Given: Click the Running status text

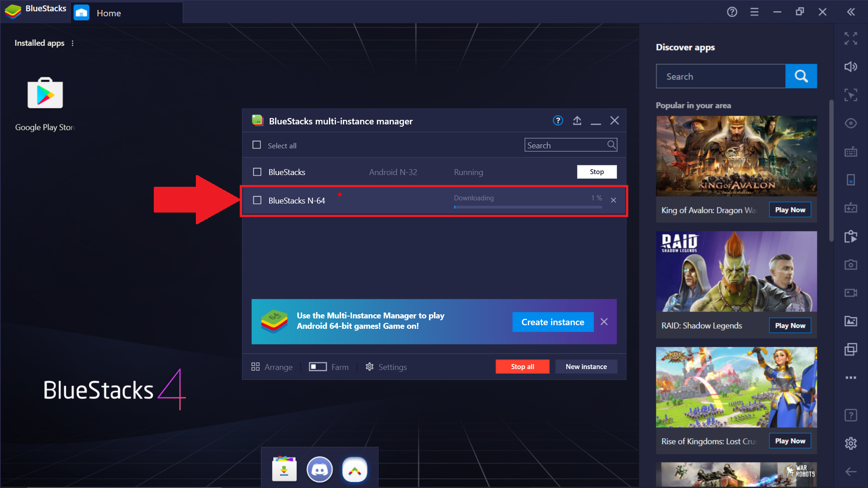Looking at the screenshot, I should 468,172.
